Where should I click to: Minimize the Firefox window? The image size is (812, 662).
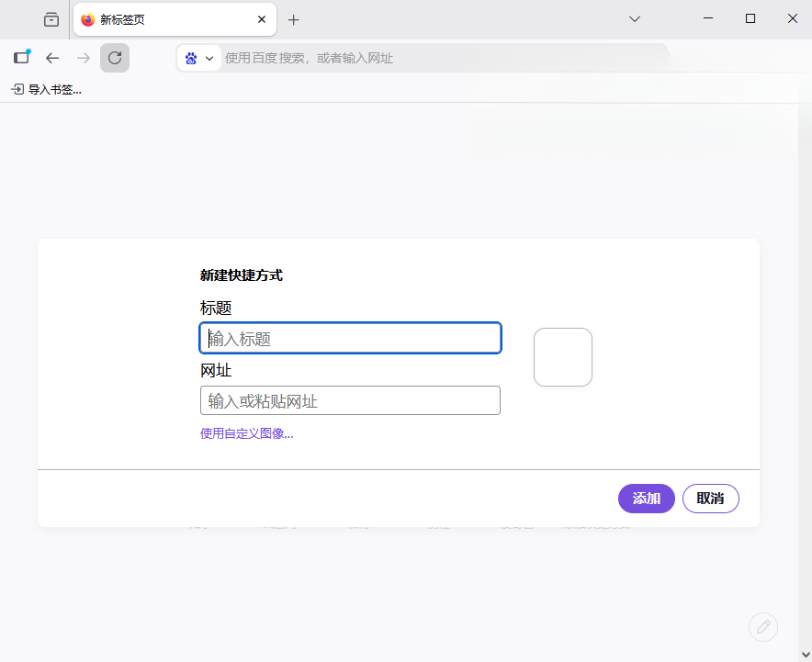[708, 18]
